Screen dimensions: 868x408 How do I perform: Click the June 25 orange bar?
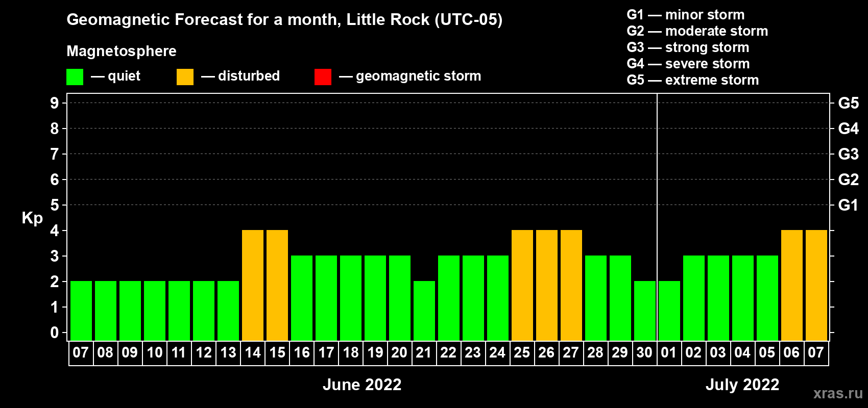click(x=522, y=285)
